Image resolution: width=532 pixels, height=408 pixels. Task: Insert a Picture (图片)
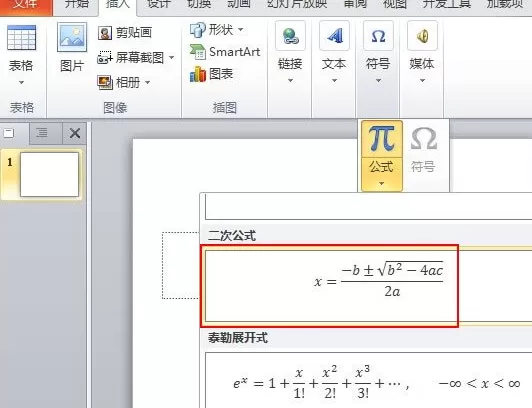[72, 47]
